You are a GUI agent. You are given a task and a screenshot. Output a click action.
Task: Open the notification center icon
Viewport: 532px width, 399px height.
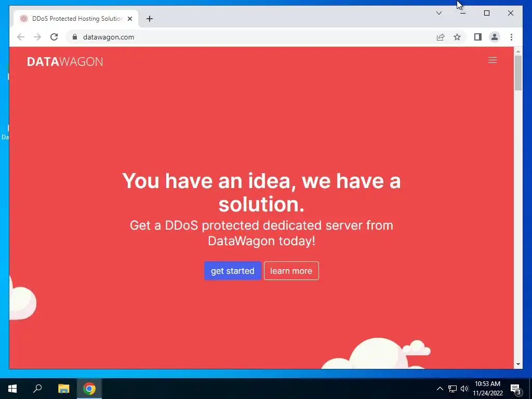[516, 389]
